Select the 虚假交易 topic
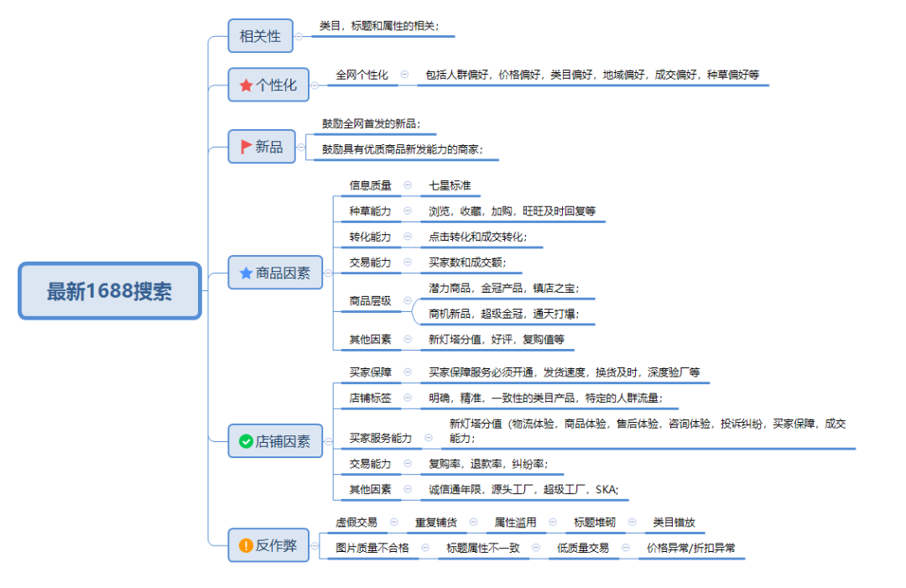The image size is (906, 588). click(357, 523)
